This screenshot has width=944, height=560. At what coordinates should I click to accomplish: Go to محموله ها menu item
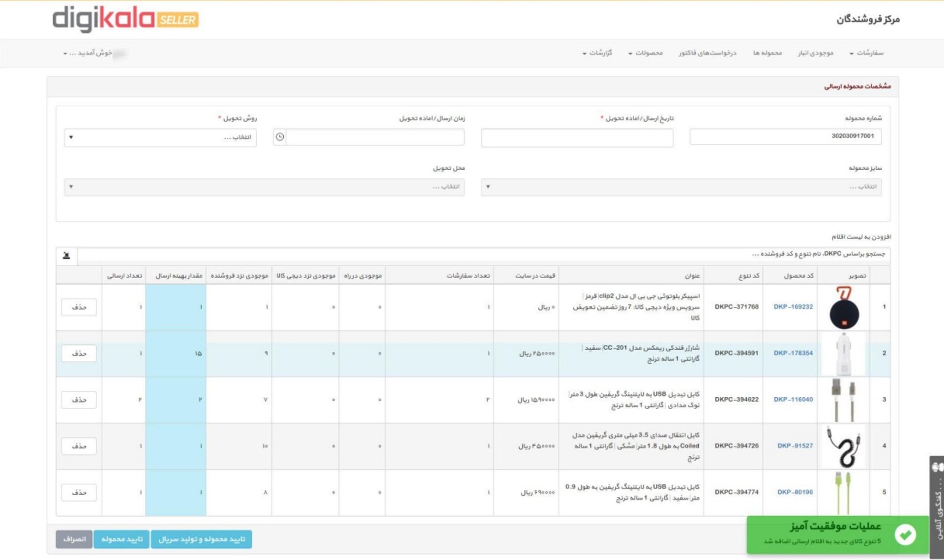(767, 53)
